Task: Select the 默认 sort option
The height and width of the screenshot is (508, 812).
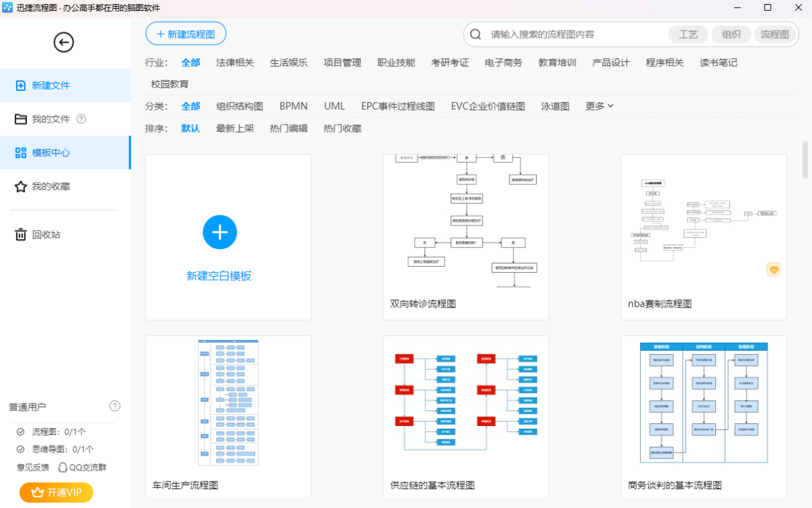Action: pyautogui.click(x=190, y=128)
